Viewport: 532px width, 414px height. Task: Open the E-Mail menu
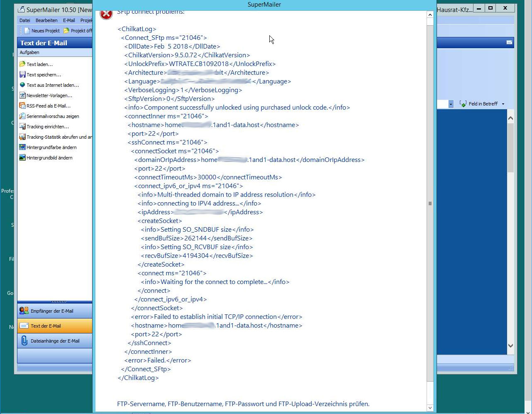click(69, 20)
